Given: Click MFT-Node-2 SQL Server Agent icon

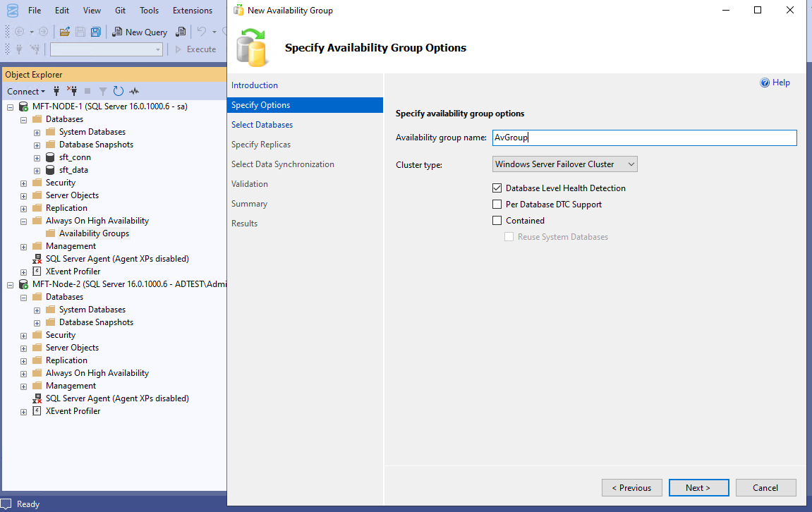Looking at the screenshot, I should [x=37, y=398].
